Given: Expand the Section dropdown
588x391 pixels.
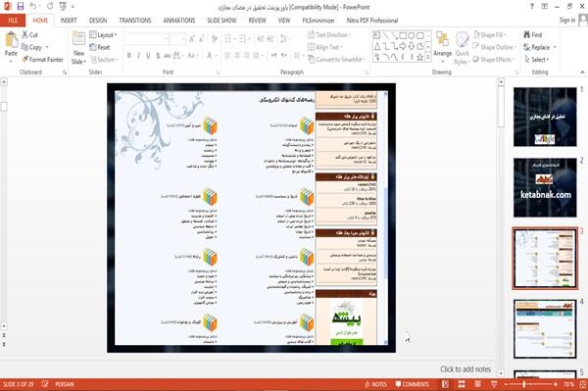Looking at the screenshot, I should click(104, 59).
